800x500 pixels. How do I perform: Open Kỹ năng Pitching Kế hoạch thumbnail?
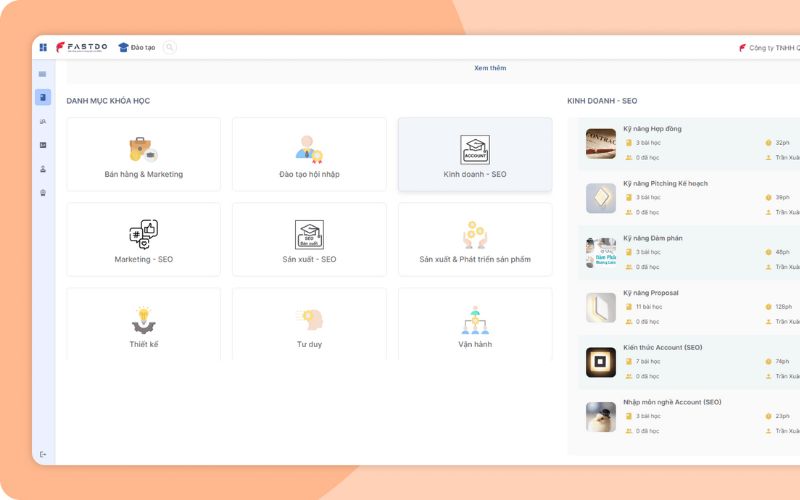[x=601, y=198]
